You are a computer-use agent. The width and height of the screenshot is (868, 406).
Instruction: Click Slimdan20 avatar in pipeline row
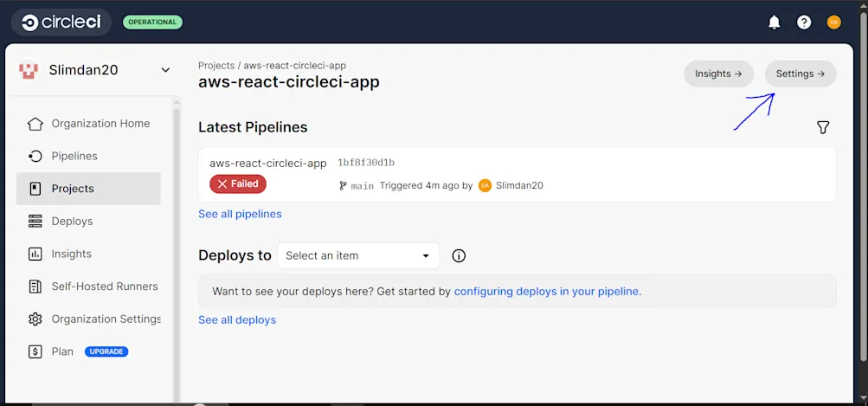click(x=485, y=185)
